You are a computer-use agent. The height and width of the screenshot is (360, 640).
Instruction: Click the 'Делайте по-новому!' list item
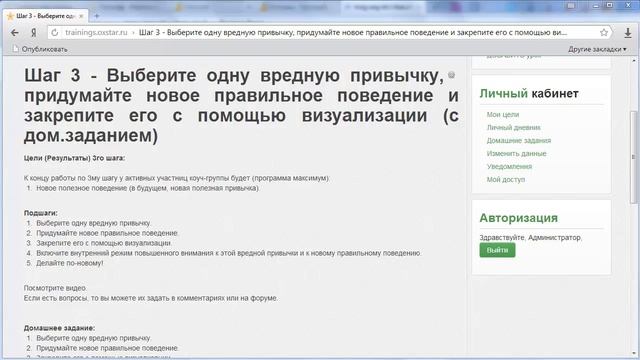tap(70, 263)
